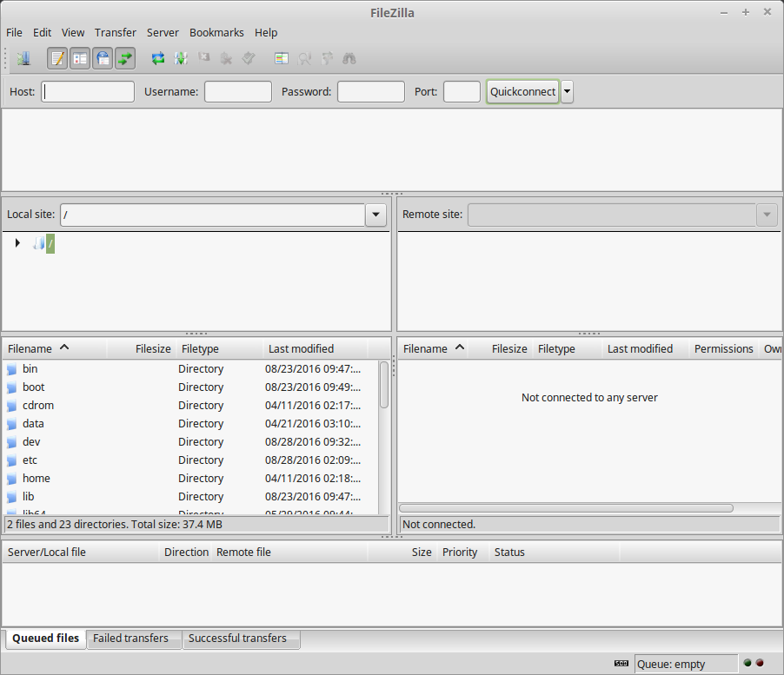Click the binoculars search files icon
The width and height of the screenshot is (784, 675).
point(349,59)
